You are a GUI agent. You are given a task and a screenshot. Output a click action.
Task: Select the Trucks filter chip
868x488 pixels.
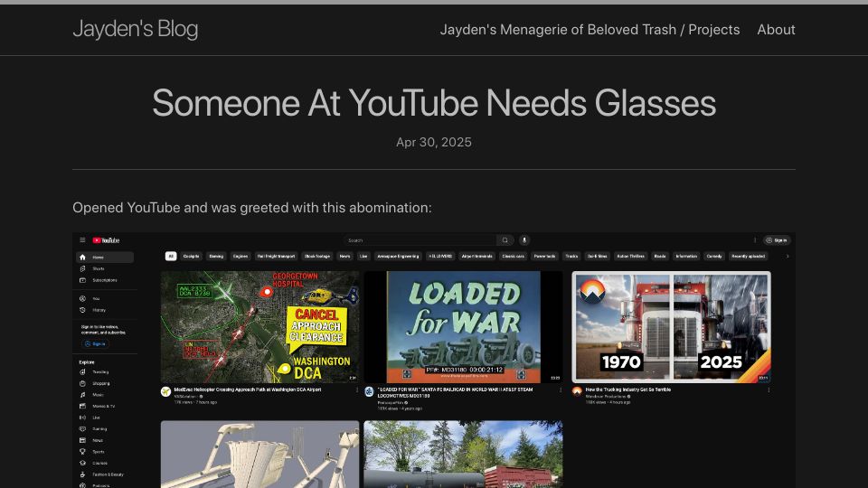(571, 256)
